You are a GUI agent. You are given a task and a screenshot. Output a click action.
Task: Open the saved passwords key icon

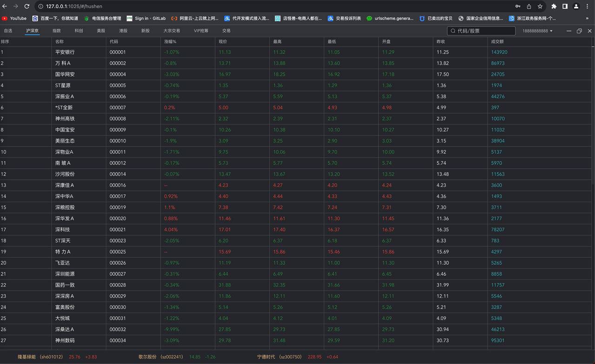coord(518,6)
